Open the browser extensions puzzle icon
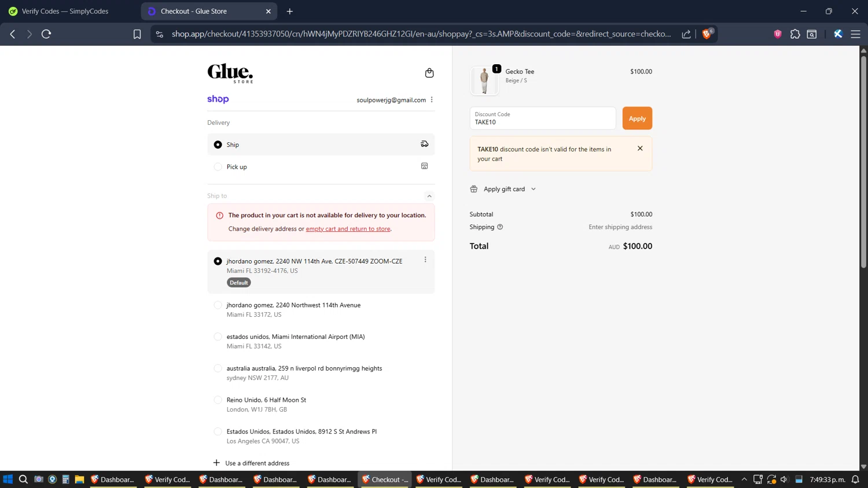Image resolution: width=868 pixels, height=488 pixels. 795,34
